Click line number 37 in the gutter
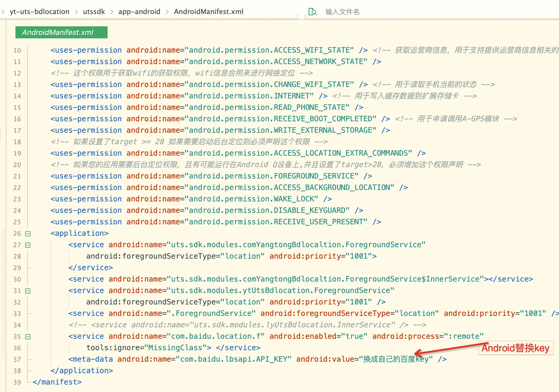 (x=17, y=359)
